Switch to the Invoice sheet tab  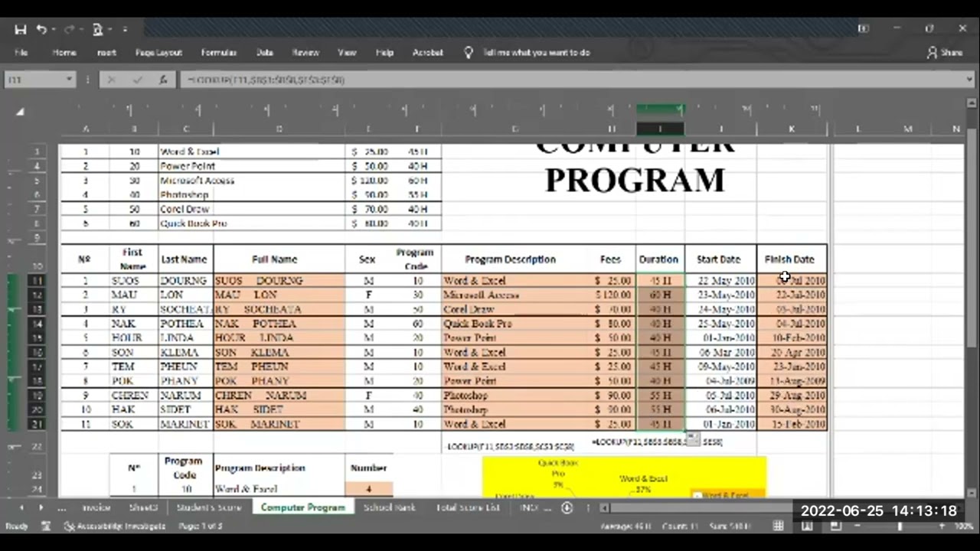pos(96,507)
